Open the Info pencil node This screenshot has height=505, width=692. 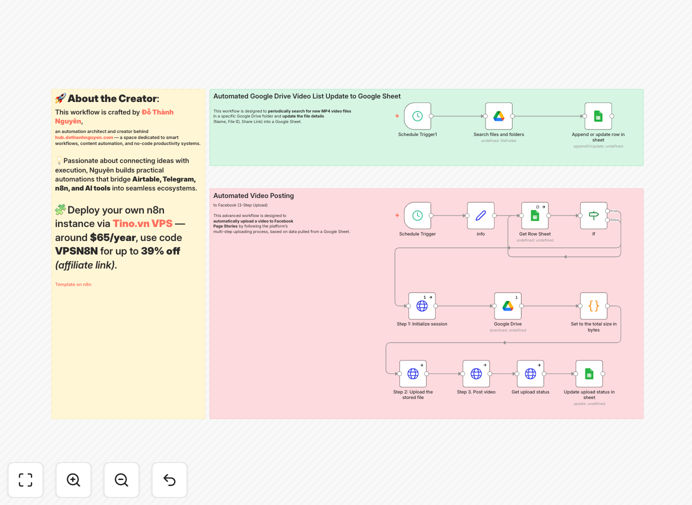(481, 215)
